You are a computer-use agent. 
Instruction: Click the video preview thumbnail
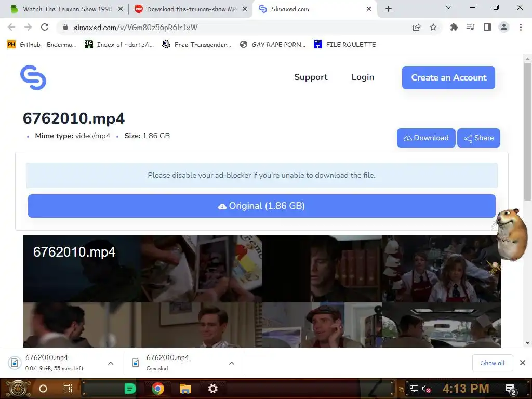pyautogui.click(x=262, y=291)
